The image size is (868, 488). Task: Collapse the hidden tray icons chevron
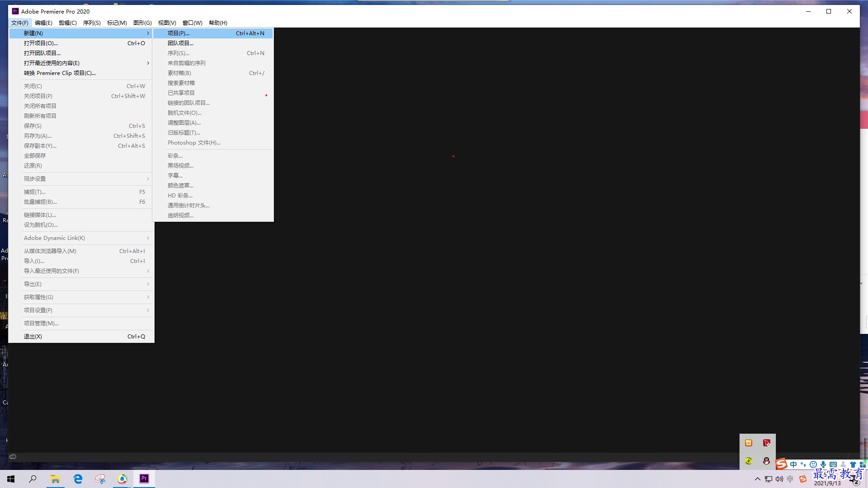click(758, 479)
